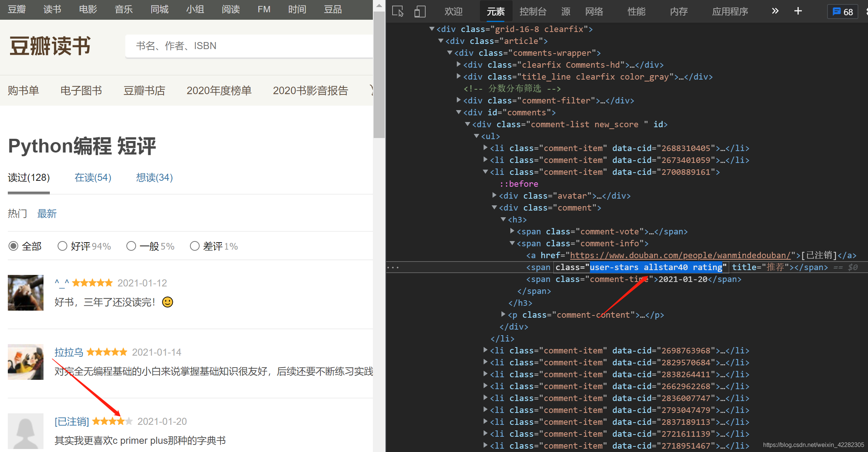Open 2020年度榜单 in the book sub-navigation
This screenshot has height=452, width=868.
pos(219,90)
